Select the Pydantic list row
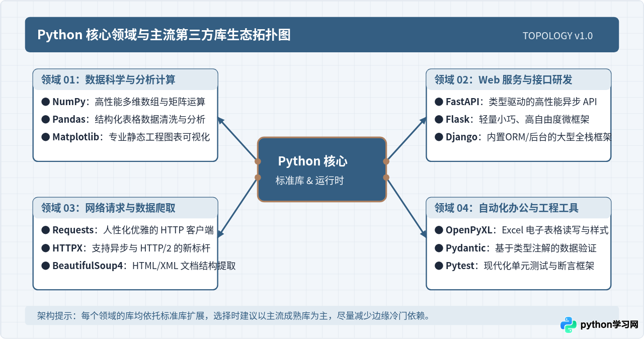This screenshot has height=339, width=644. [x=516, y=248]
